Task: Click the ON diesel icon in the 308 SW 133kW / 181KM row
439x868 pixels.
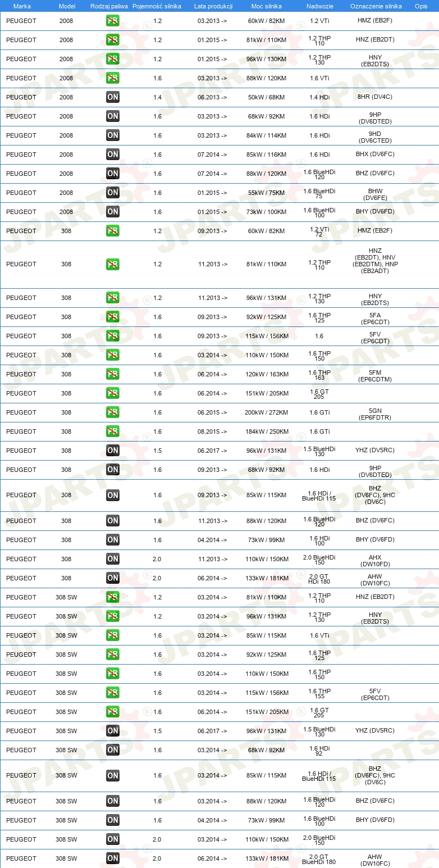Action: (113, 858)
